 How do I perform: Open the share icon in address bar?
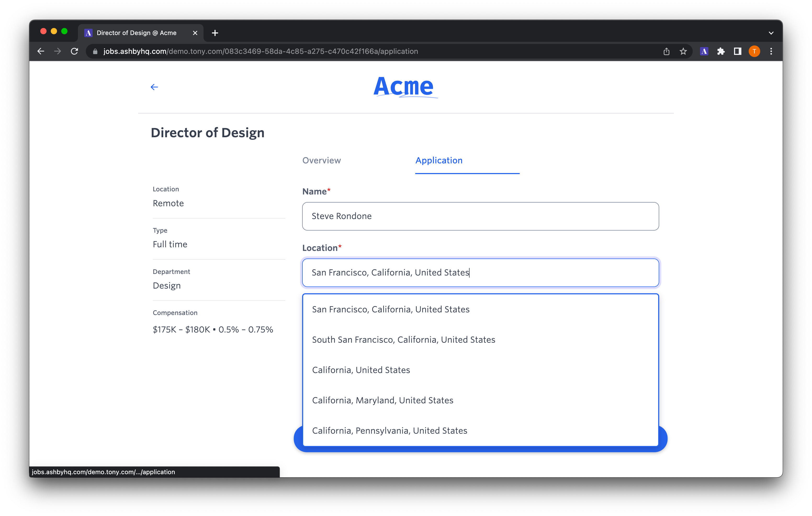pyautogui.click(x=666, y=51)
